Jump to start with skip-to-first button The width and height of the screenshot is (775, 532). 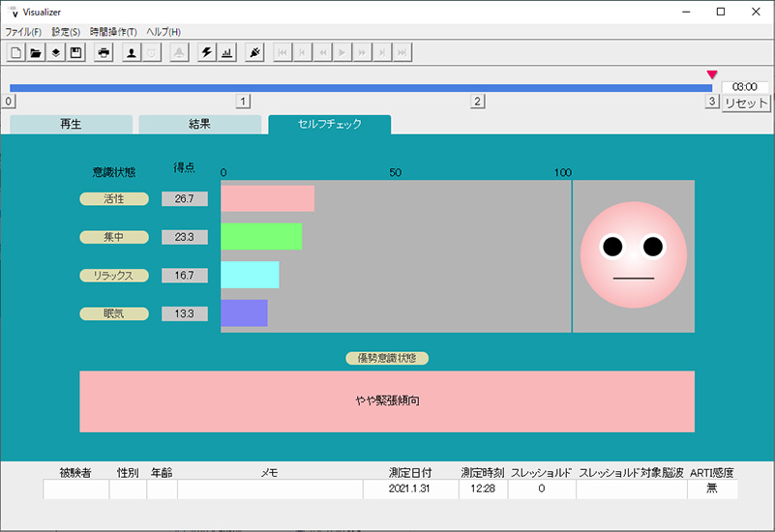point(283,52)
